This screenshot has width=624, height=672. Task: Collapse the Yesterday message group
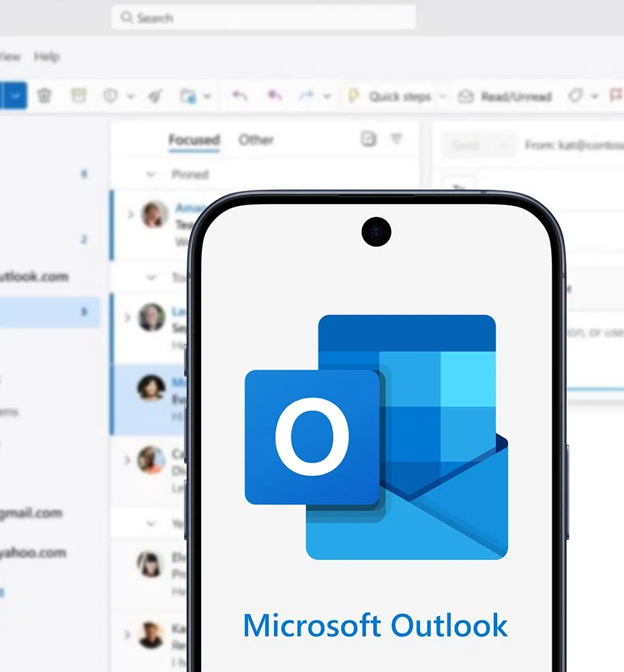pyautogui.click(x=151, y=524)
